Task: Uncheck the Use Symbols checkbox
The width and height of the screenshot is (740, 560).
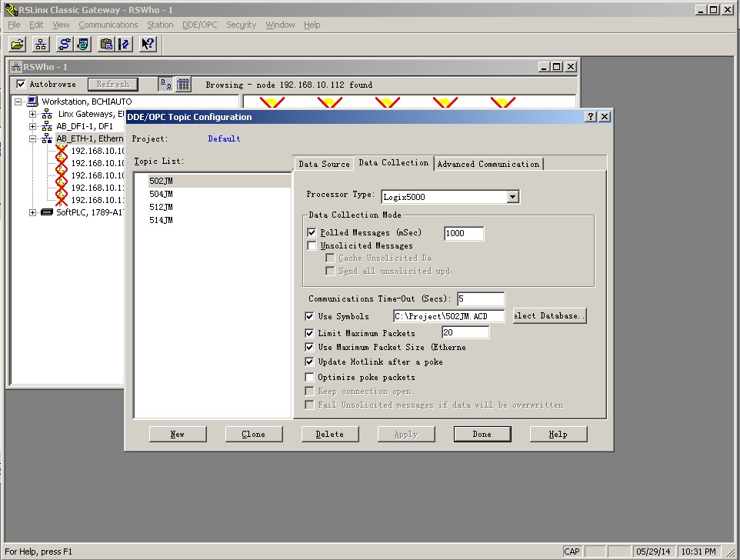Action: pyautogui.click(x=309, y=316)
